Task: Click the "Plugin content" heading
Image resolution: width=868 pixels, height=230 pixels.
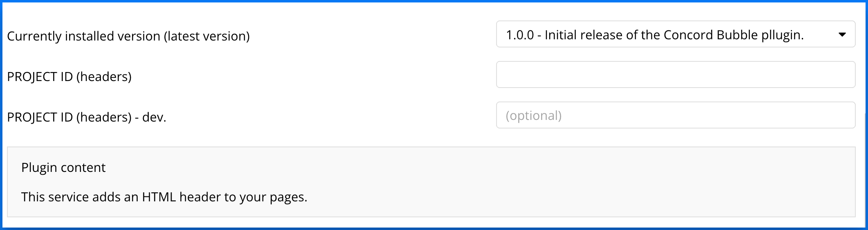Action: 63,167
